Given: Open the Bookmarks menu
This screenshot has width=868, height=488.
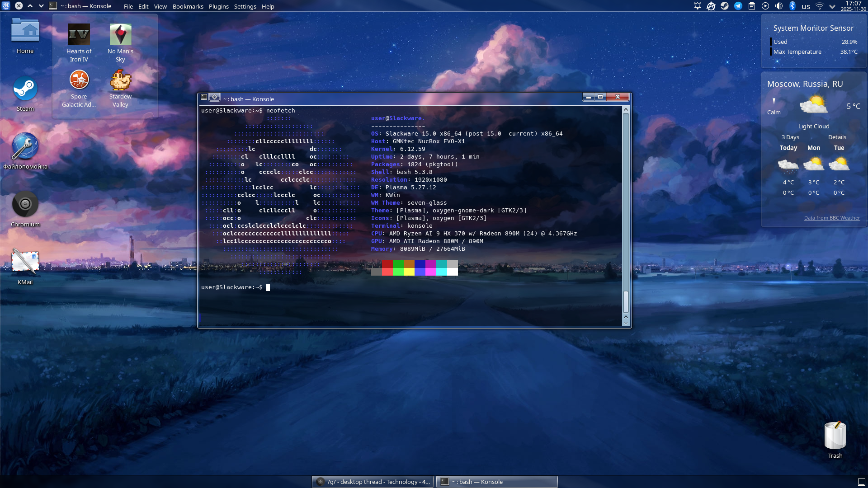Looking at the screenshot, I should [188, 6].
